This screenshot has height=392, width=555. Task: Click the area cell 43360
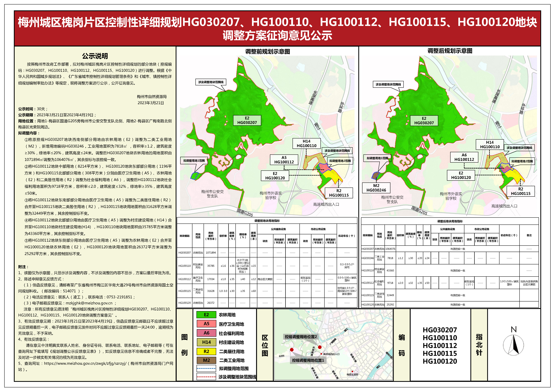(390, 270)
